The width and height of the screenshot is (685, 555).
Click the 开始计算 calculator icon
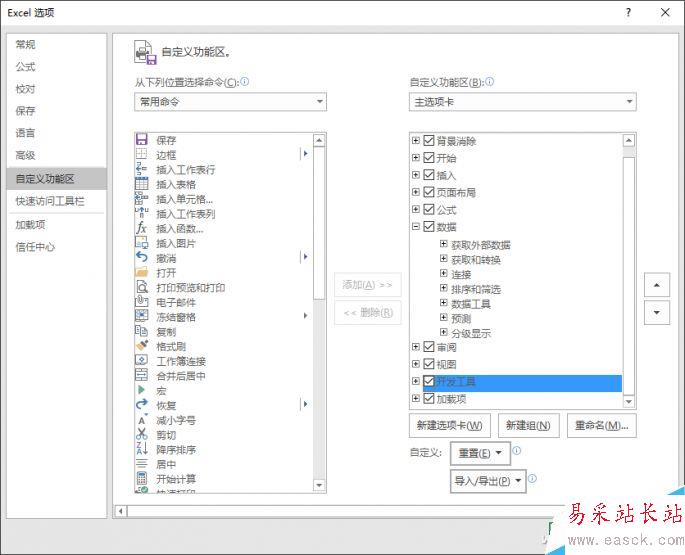[142, 478]
